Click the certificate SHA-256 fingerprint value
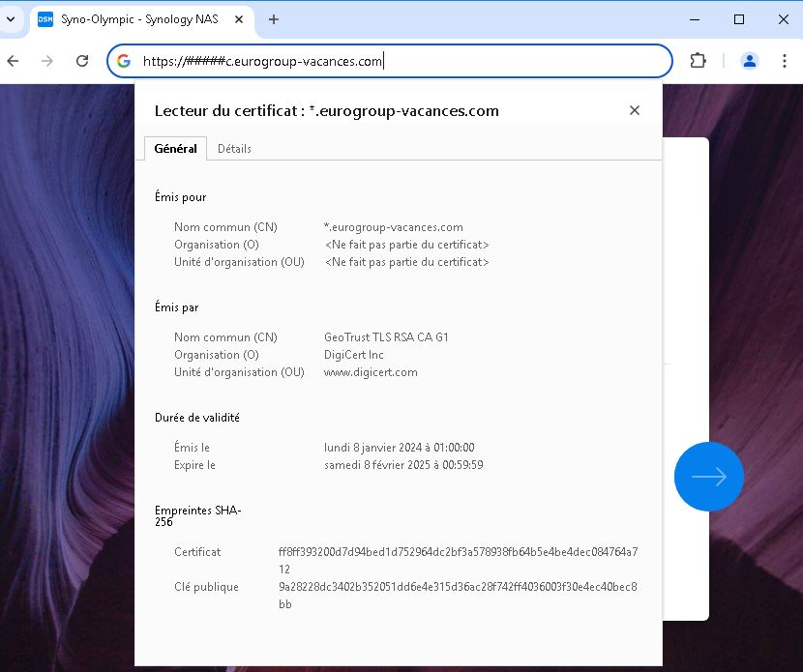 (458, 561)
